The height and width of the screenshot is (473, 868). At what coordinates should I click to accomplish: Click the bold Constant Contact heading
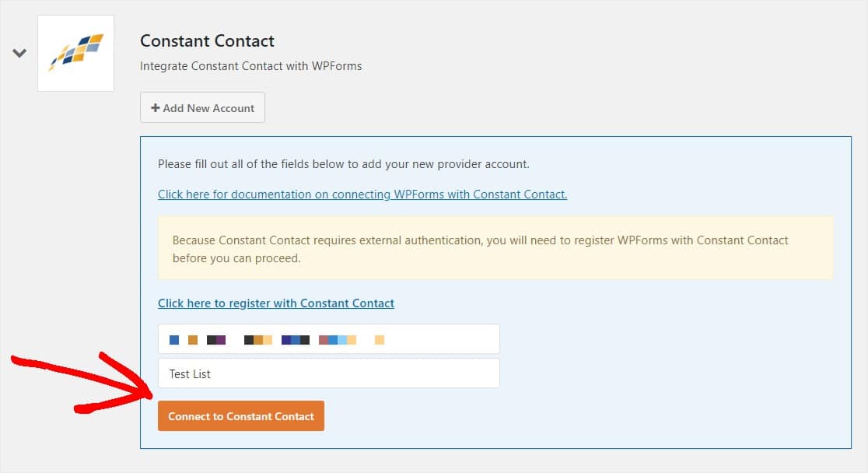tap(207, 40)
